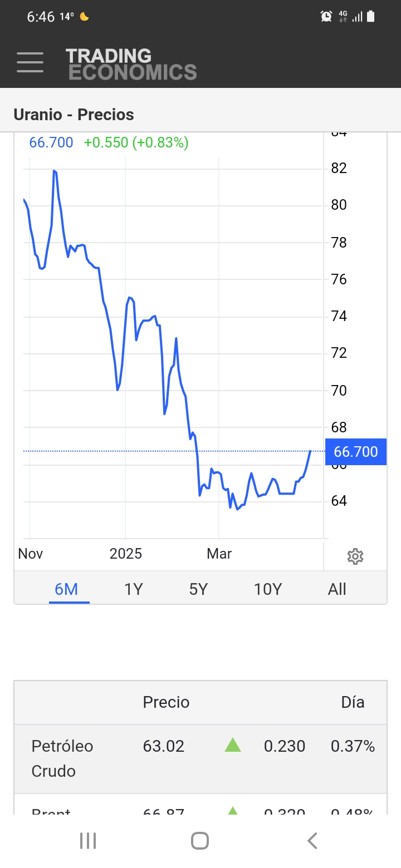401x868 pixels.
Task: Tap the 66.700 current price label
Action: [x=356, y=451]
